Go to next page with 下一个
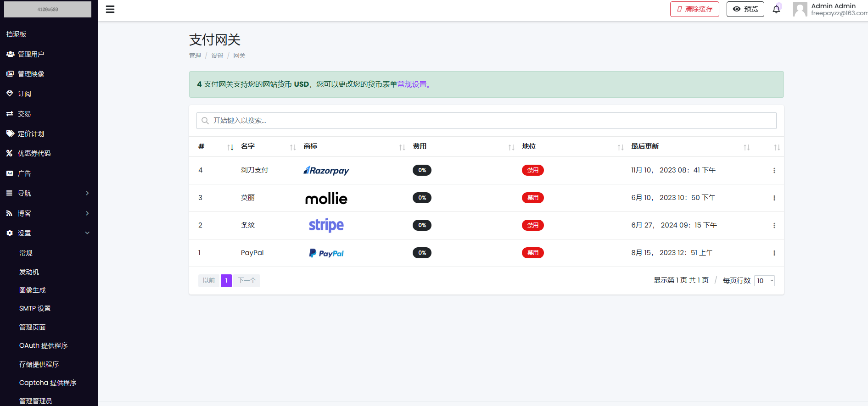The image size is (868, 406). click(247, 280)
